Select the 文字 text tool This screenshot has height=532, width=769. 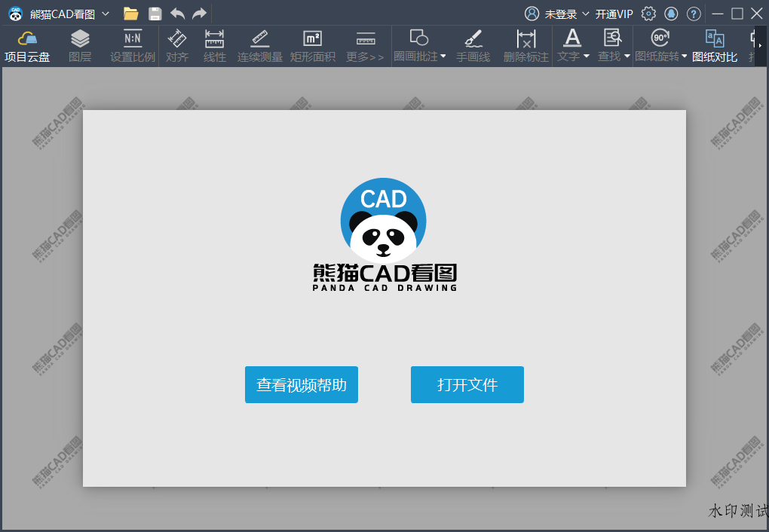[569, 47]
